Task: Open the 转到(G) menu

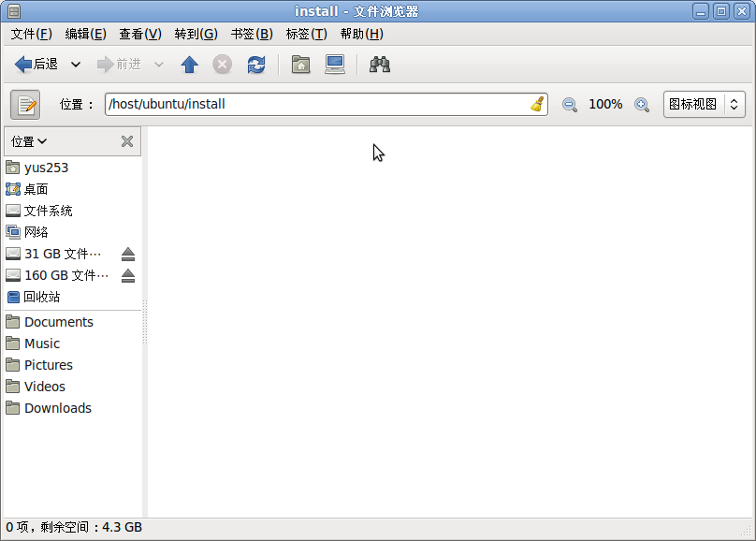Action: click(x=196, y=35)
